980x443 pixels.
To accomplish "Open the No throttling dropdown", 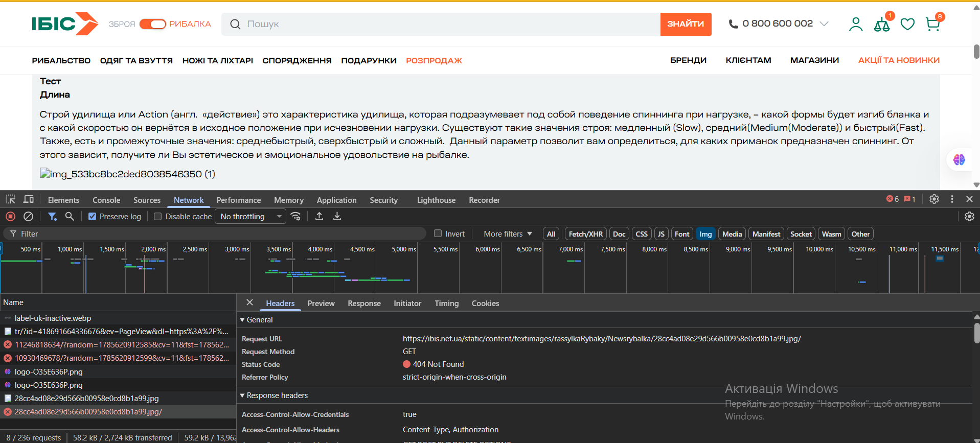I will 250,217.
